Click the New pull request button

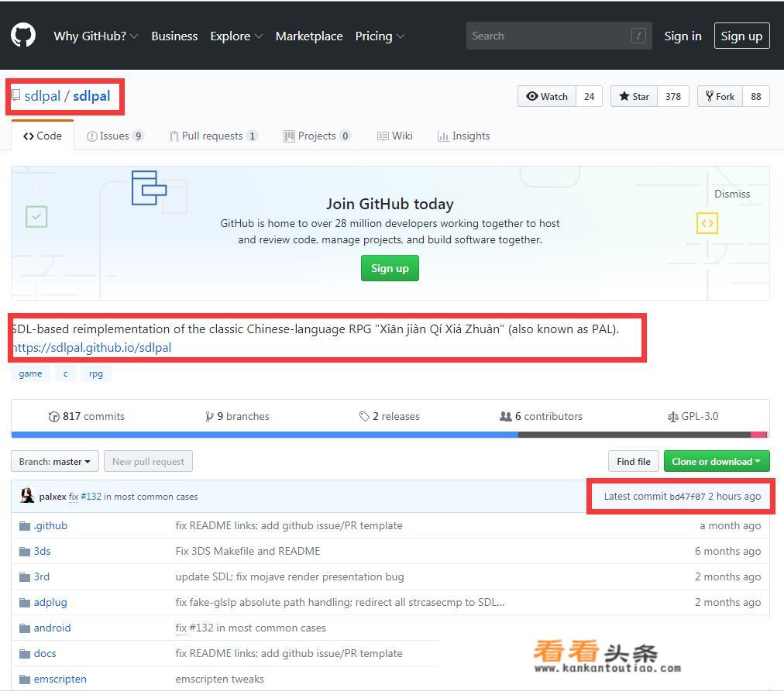tap(148, 461)
